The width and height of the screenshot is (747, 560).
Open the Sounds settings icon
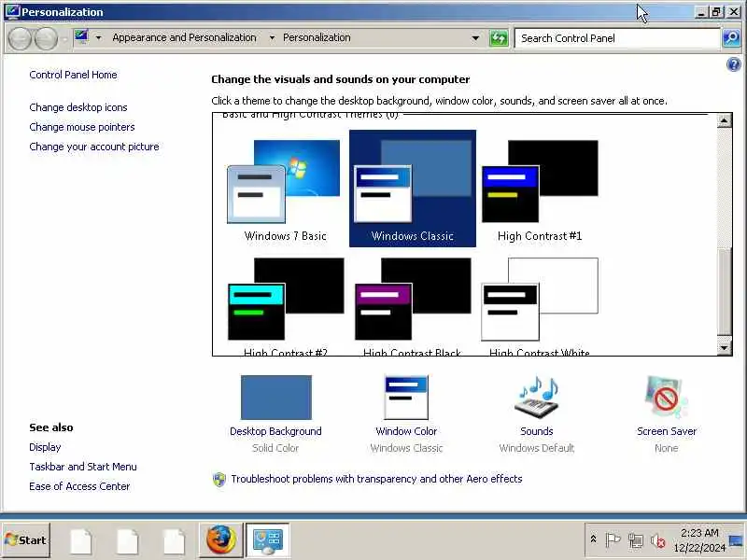point(536,398)
